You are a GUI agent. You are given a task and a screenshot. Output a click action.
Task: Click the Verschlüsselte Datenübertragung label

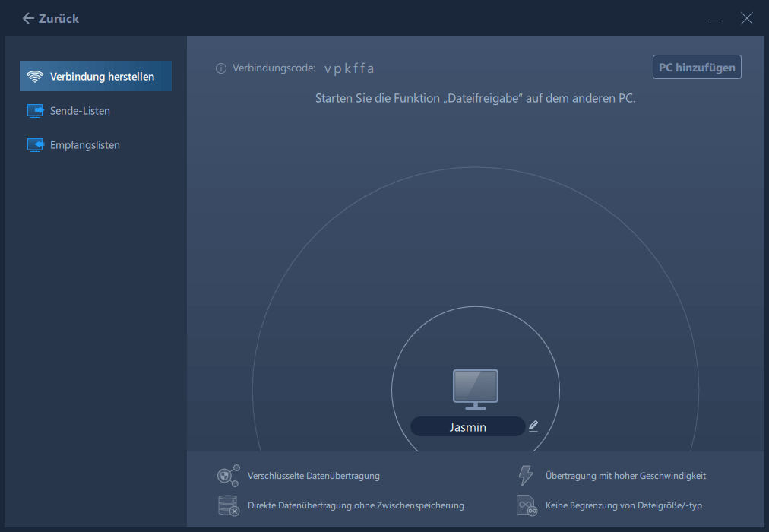[x=313, y=476]
